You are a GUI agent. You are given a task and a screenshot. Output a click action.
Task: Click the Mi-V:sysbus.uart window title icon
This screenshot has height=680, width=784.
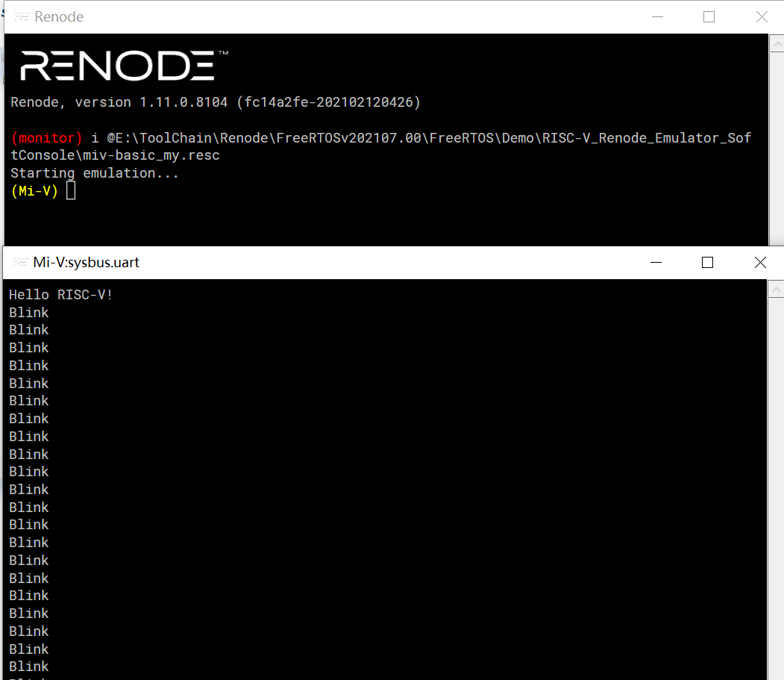[x=20, y=262]
